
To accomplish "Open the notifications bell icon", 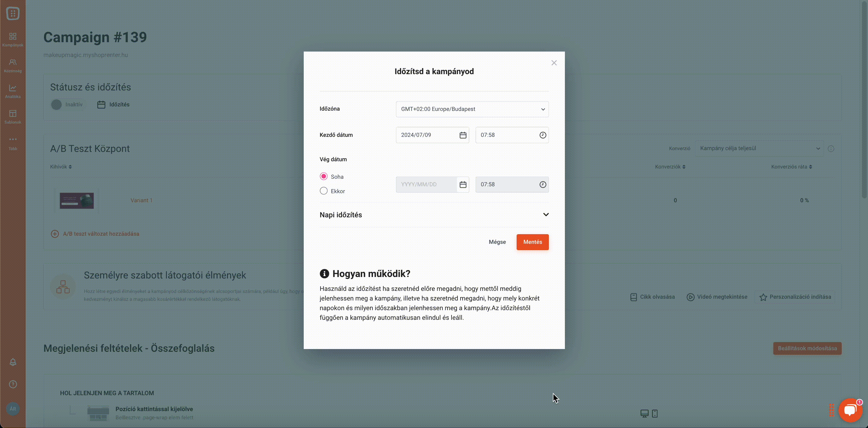I will [13, 362].
